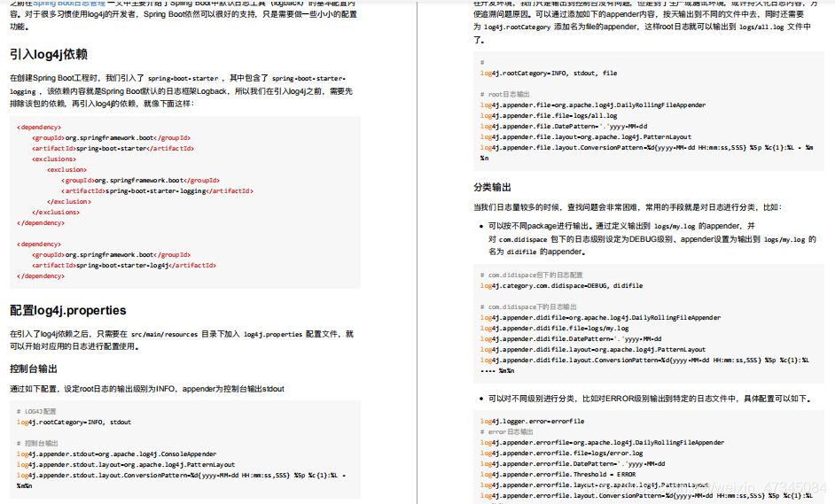This screenshot has height=504, width=835.
Task: Click the closing '</exclusions>' tag line
Action: pyautogui.click(x=55, y=213)
